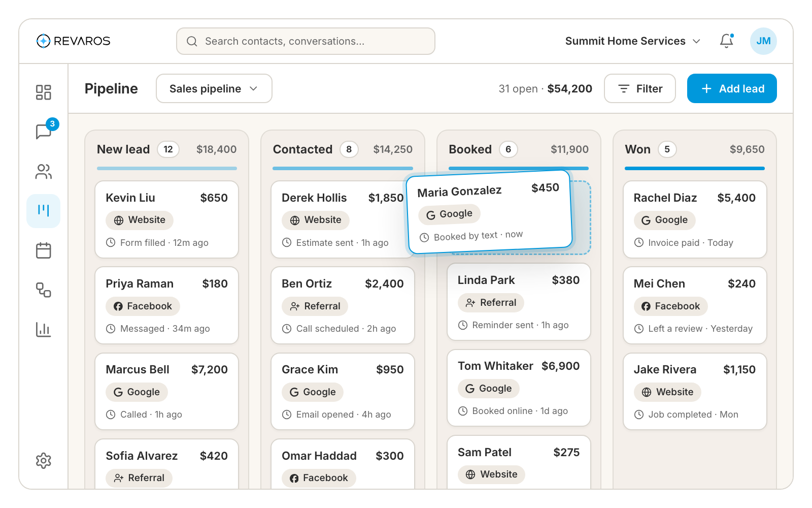This screenshot has width=812, height=508.
Task: Open the reports bar chart icon
Action: point(44,329)
